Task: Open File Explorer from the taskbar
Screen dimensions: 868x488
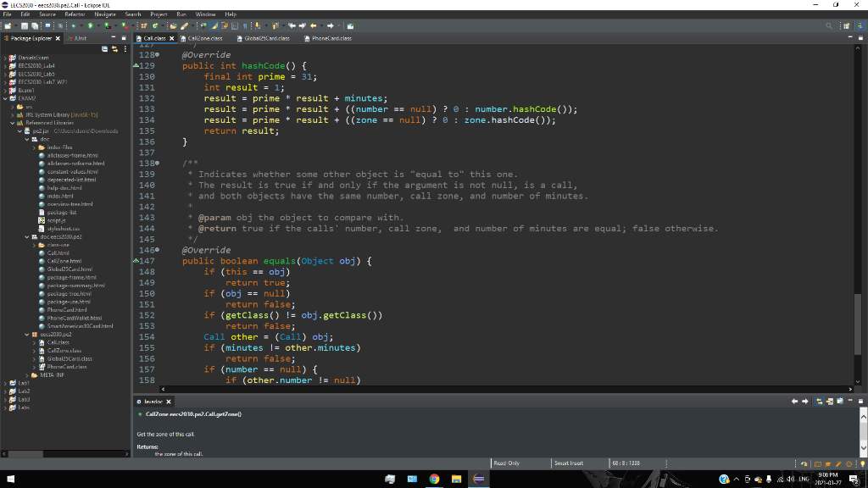Action: 456,480
